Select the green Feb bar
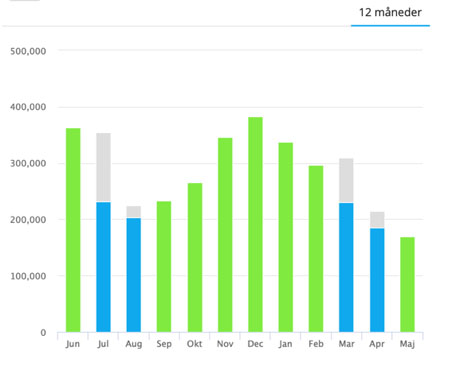The image size is (460, 379). [x=316, y=249]
